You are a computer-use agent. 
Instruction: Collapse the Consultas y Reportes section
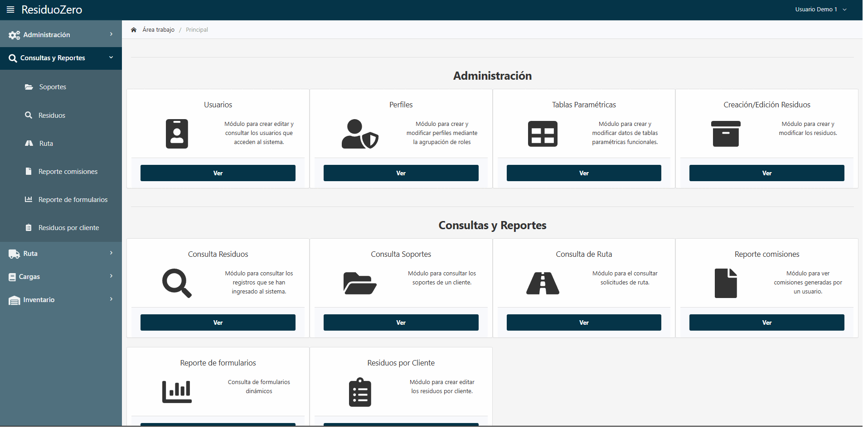pos(61,58)
